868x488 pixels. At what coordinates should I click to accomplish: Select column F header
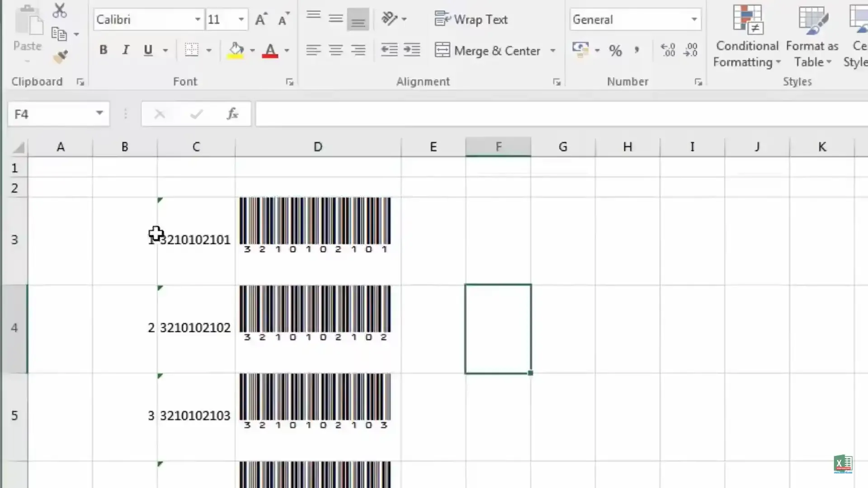tap(498, 147)
